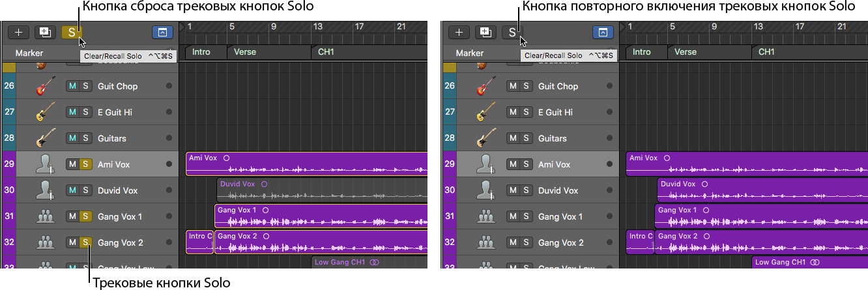
Task: Click the E Guit Hi guitar icon in left panel
Action: [44, 112]
